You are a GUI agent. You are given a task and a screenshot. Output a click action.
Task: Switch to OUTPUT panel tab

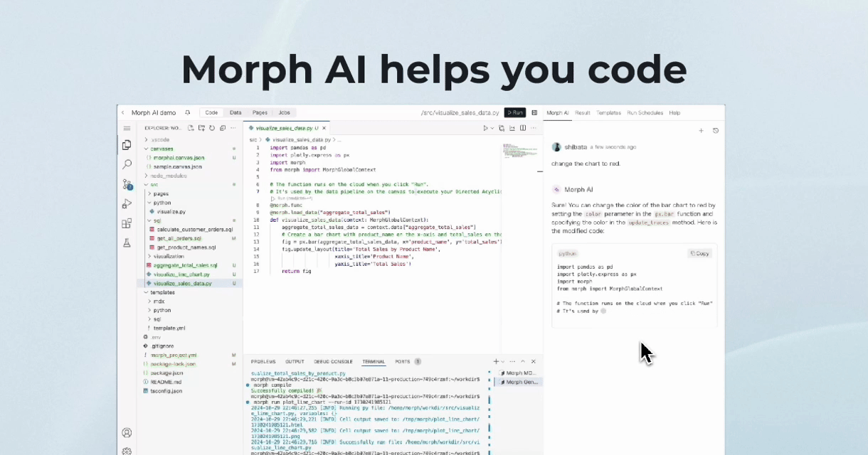click(x=295, y=361)
